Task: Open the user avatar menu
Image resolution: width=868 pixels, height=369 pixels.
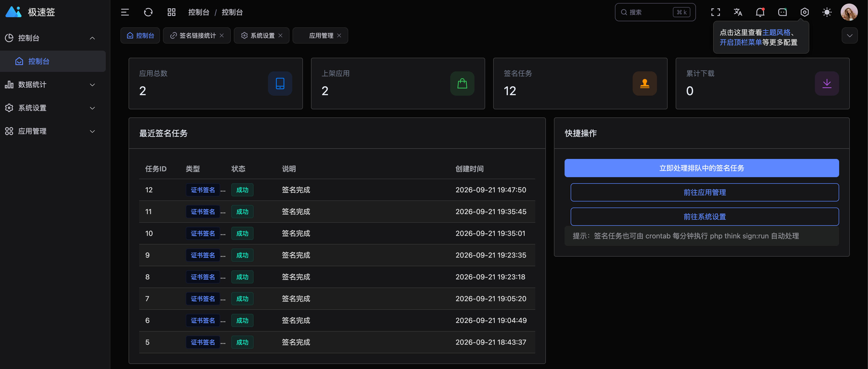Action: pos(849,12)
